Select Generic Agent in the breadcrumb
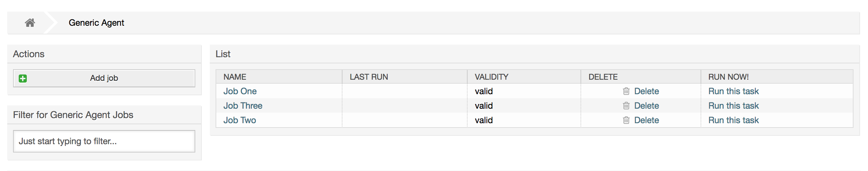Viewport: 868px width, 171px height. pos(96,23)
